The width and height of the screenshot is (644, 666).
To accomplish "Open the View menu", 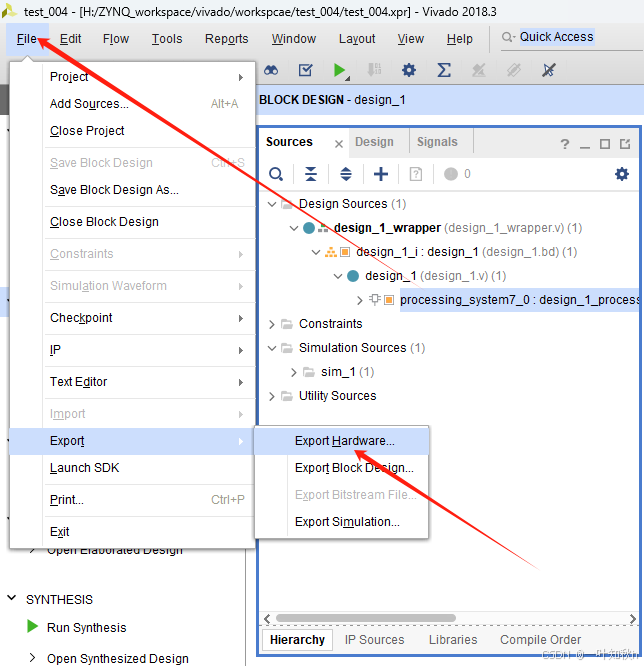I will (x=410, y=39).
